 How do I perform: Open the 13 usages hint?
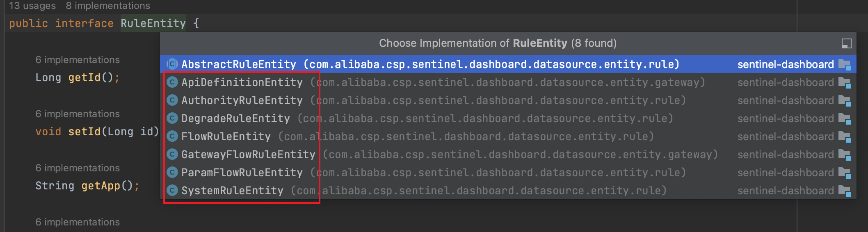tap(32, 6)
